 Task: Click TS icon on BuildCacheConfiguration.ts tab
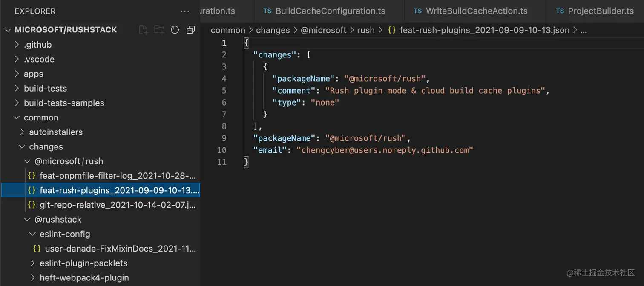[267, 11]
